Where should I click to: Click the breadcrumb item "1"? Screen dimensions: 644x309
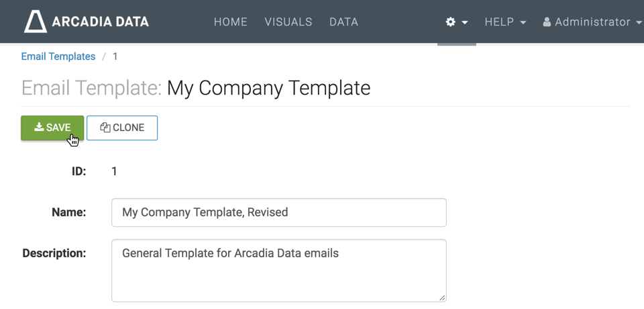click(x=115, y=56)
